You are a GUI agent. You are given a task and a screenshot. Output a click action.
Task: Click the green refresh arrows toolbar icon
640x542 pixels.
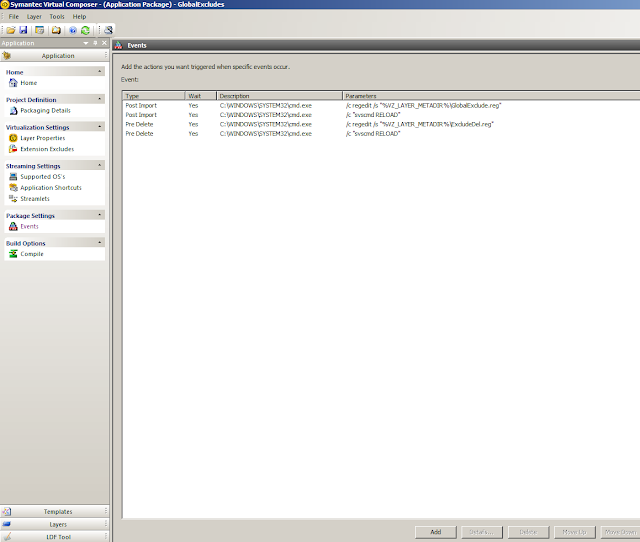[85, 30]
